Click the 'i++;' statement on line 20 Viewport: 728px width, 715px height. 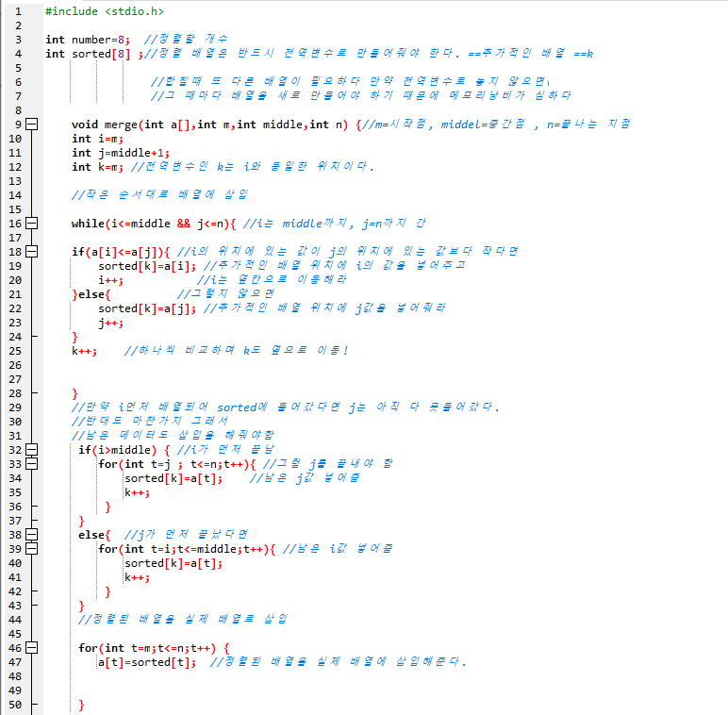(110, 280)
